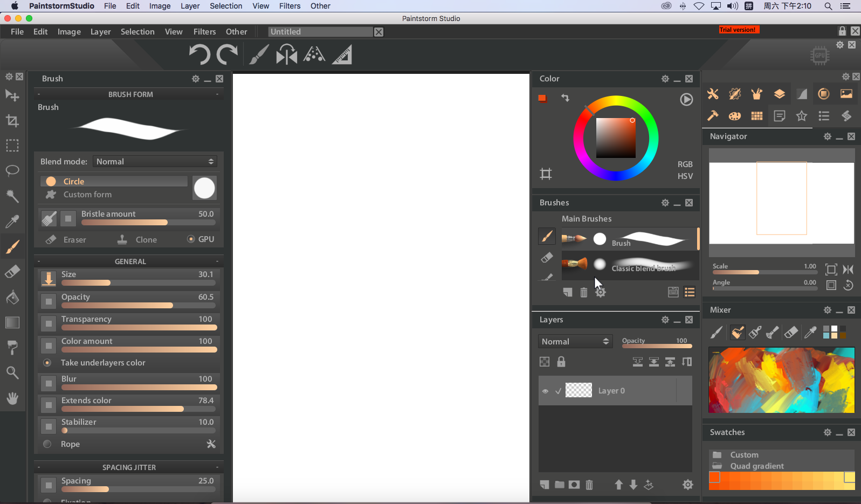Open the ruler tool in top toolbar
Viewport: 861px width, 504px height.
click(342, 54)
